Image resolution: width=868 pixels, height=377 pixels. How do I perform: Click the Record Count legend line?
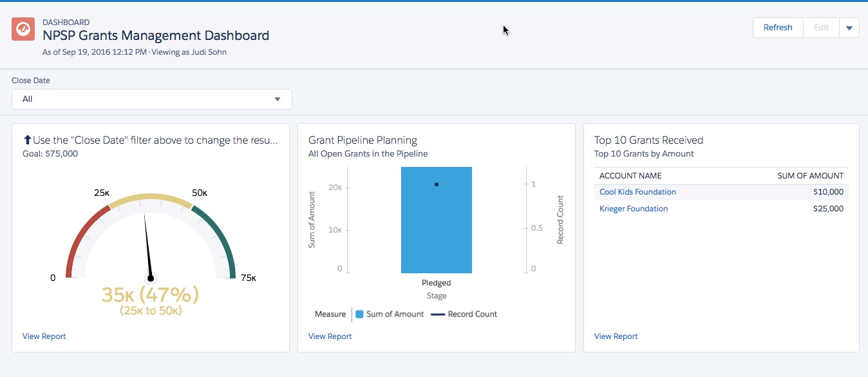click(x=438, y=314)
